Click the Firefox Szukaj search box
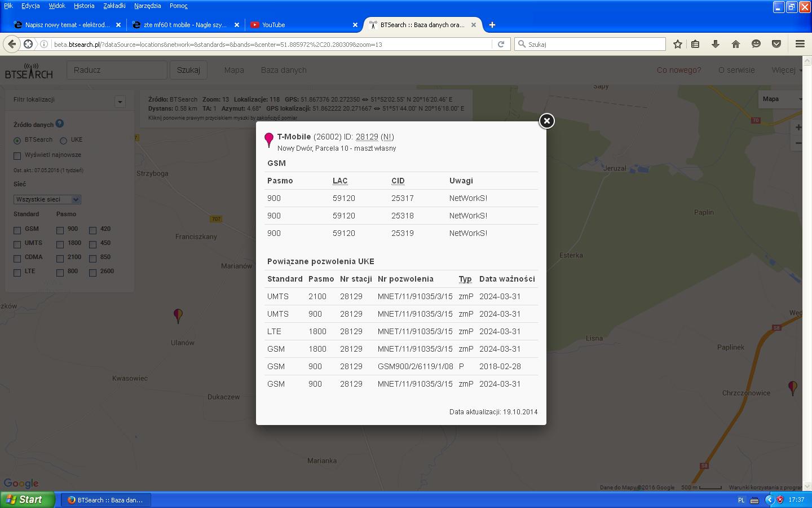The width and height of the screenshot is (812, 508). (x=590, y=44)
